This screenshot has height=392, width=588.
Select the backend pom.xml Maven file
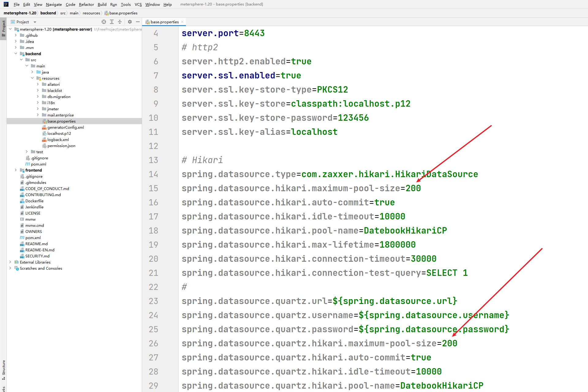tap(38, 164)
